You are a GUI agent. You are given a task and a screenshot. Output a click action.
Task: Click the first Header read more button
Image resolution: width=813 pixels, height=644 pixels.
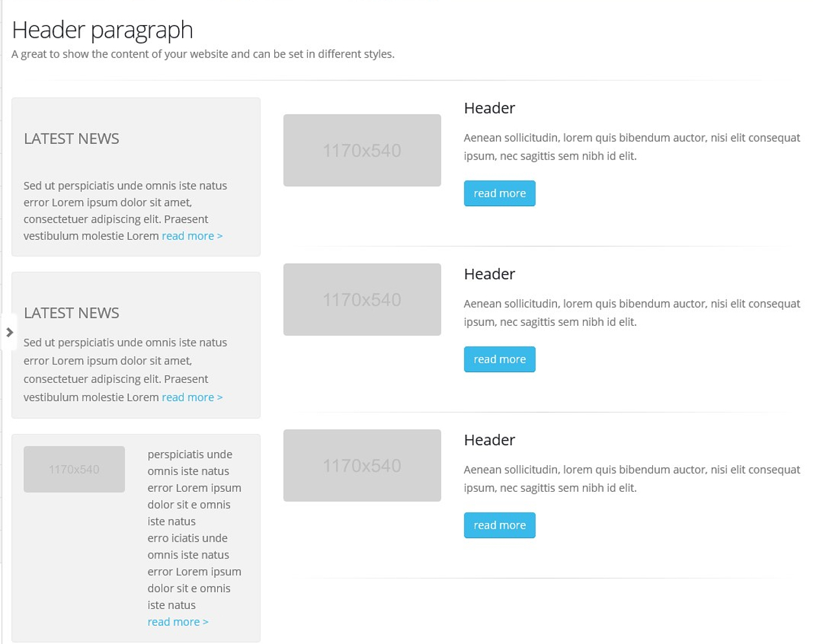pos(499,193)
